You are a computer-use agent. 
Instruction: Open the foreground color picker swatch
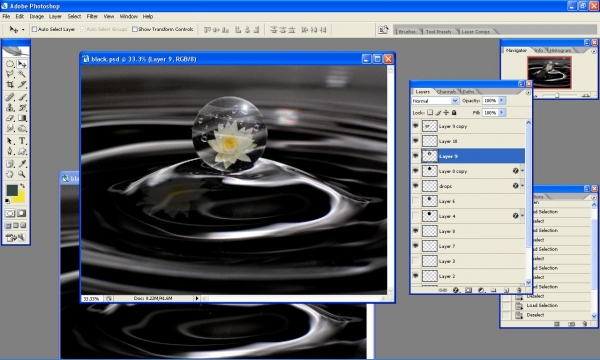[x=12, y=190]
